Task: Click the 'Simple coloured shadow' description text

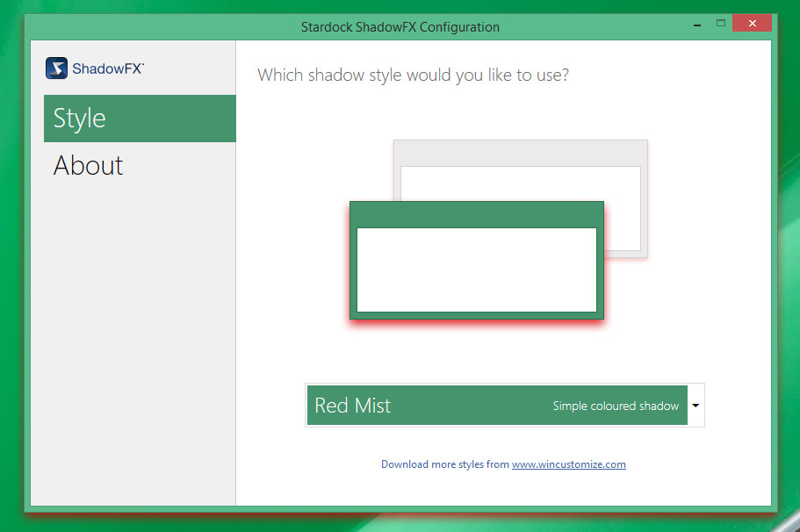Action: coord(616,406)
